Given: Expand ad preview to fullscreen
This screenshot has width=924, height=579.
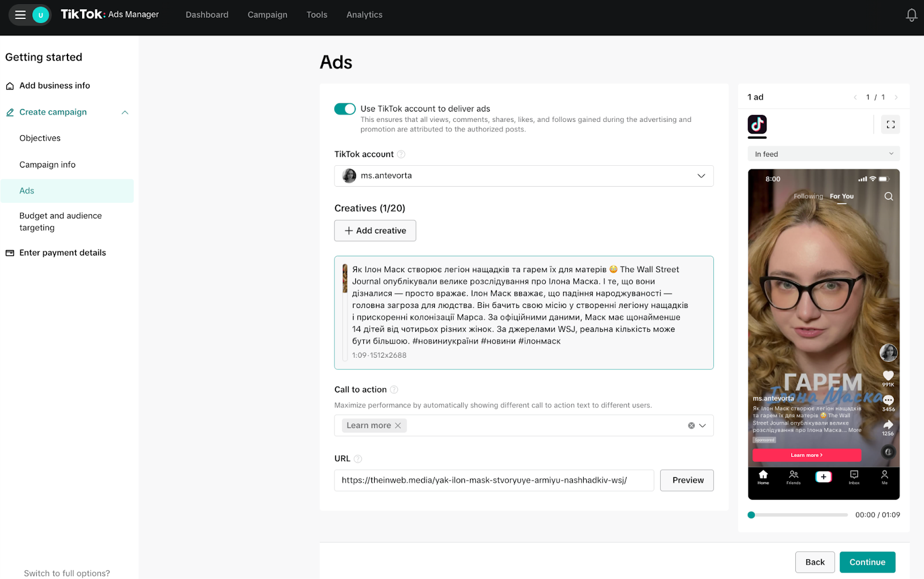Looking at the screenshot, I should 891,124.
